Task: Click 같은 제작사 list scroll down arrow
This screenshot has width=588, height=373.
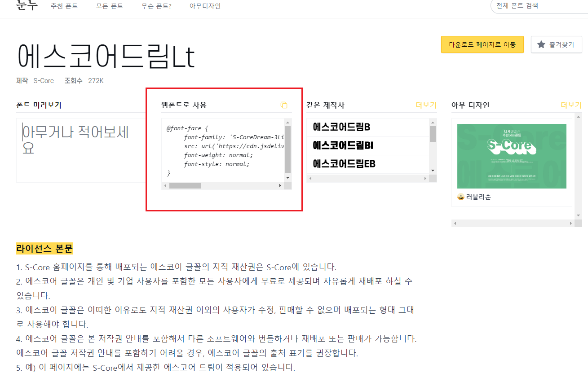Action: point(433,171)
